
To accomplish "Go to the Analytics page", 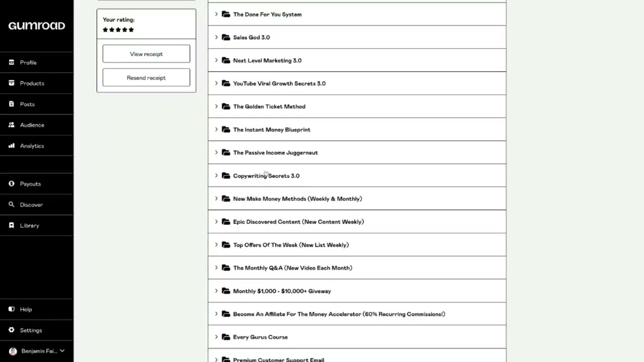I will 37,146.
